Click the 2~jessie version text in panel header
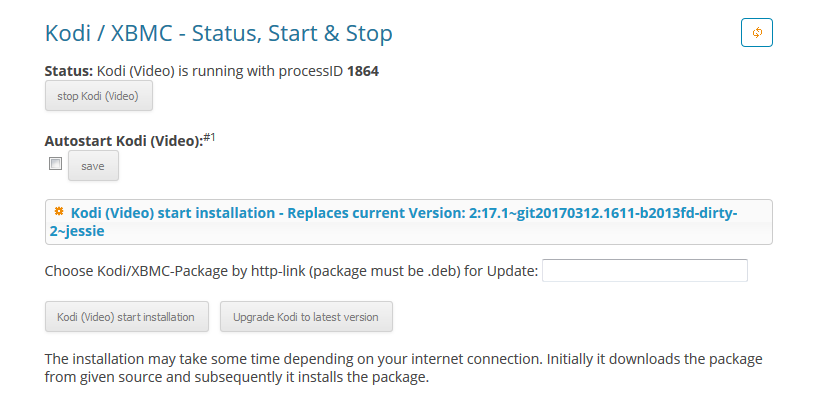This screenshot has height=401, width=818. tap(77, 231)
